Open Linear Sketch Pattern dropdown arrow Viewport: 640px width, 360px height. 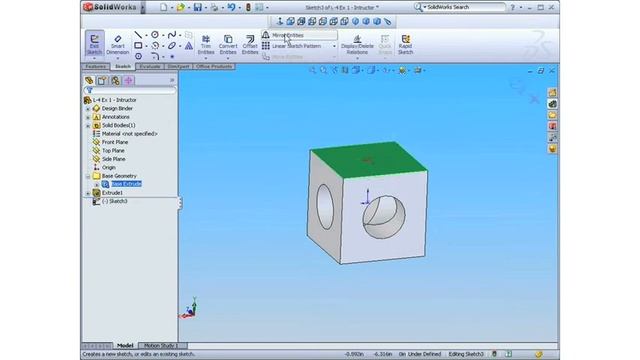click(x=334, y=46)
